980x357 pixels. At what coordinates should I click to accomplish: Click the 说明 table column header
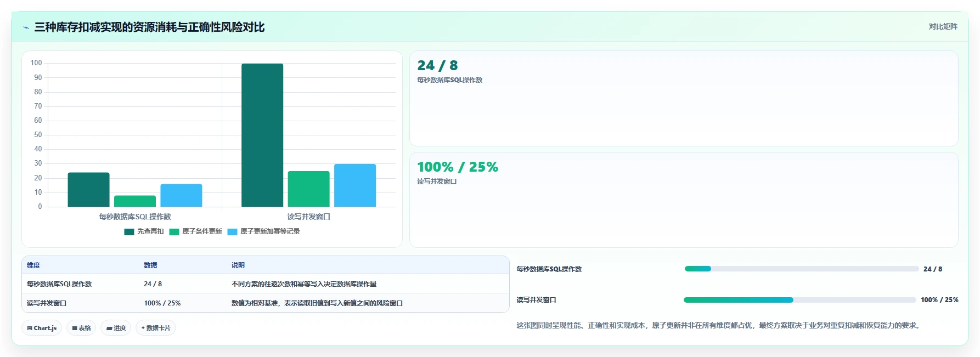[238, 265]
